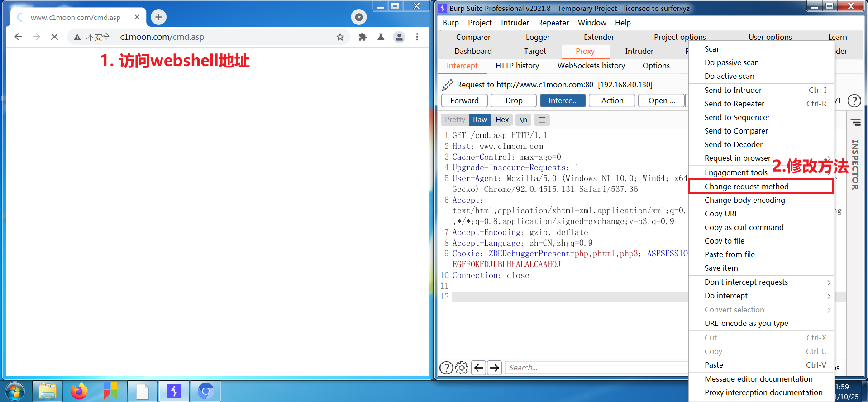Expand the Don't intercept requests submenu

[x=761, y=282]
